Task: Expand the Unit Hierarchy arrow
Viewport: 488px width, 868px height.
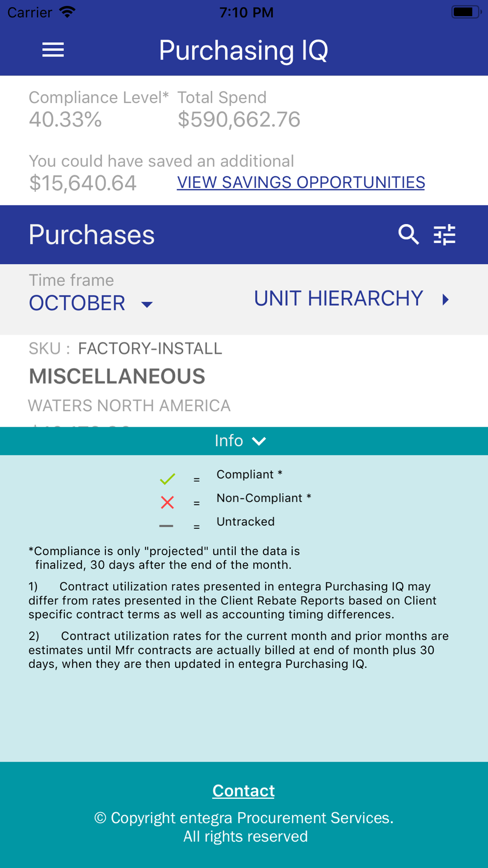Action: pyautogui.click(x=446, y=299)
